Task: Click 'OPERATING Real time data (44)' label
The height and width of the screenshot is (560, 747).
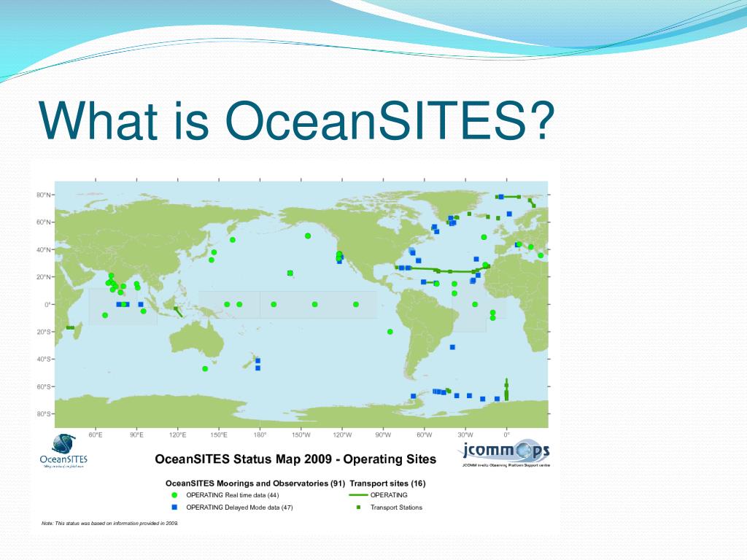Action: click(x=233, y=495)
